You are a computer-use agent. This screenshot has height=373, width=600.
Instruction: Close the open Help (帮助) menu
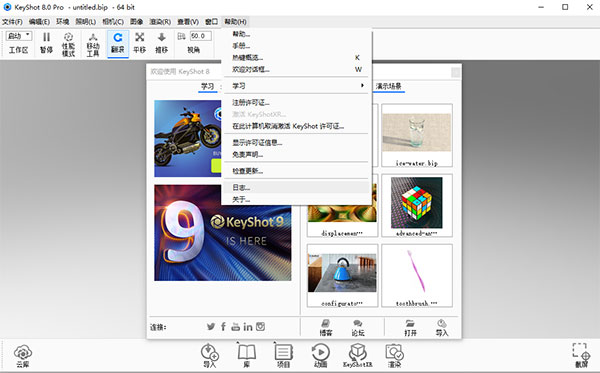[235, 22]
